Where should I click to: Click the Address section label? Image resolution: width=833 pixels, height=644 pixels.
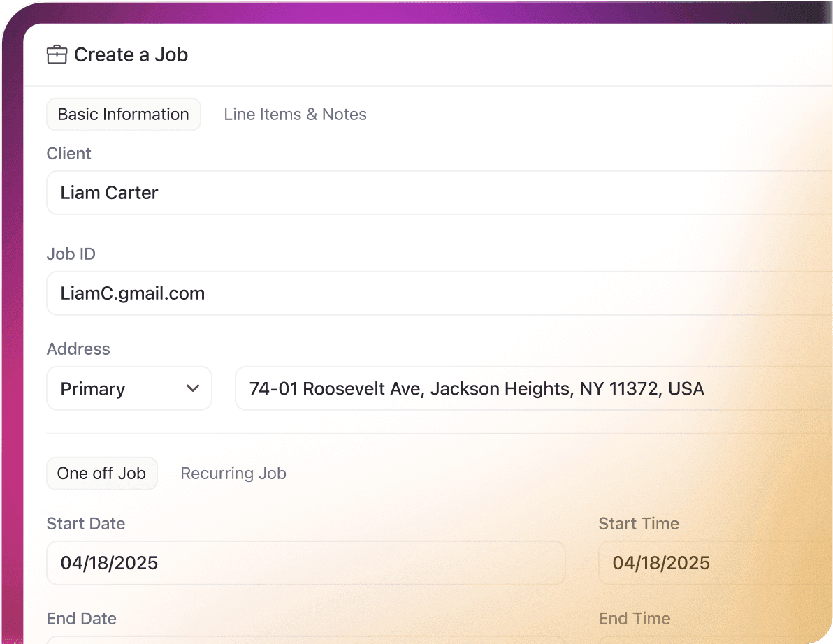(78, 349)
